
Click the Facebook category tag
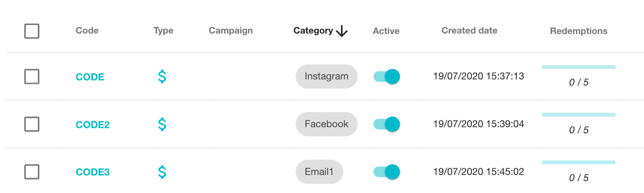pyautogui.click(x=326, y=124)
